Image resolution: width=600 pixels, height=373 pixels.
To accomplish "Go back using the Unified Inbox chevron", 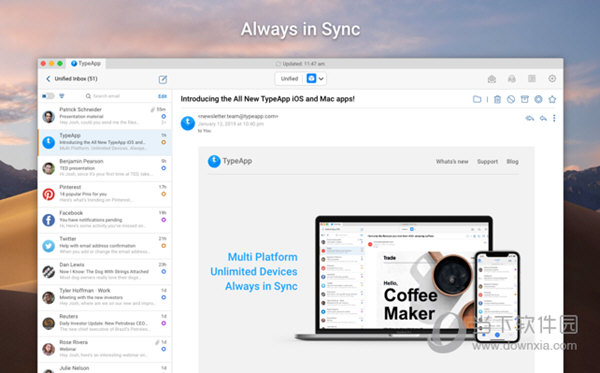I will [x=48, y=79].
